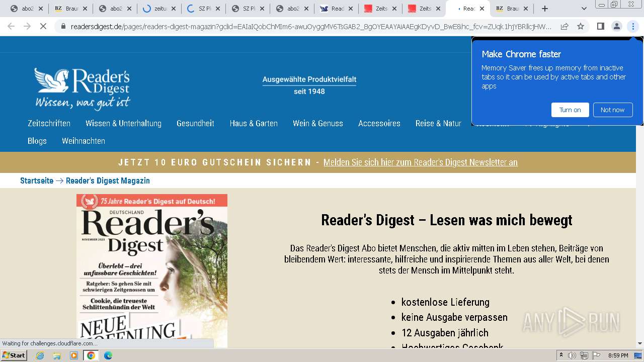Click the 'Make Chrome faster' popup title

click(521, 54)
